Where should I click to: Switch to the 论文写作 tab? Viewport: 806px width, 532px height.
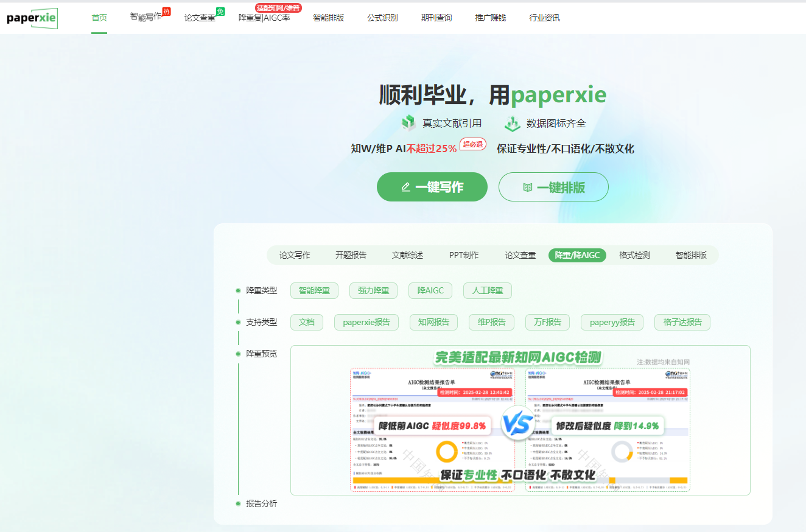pyautogui.click(x=295, y=255)
